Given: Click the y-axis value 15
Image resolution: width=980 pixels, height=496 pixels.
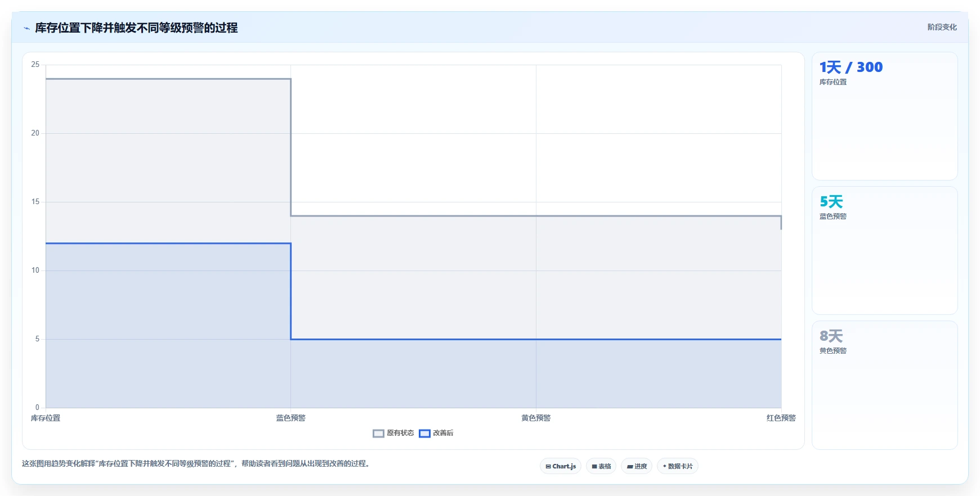Looking at the screenshot, I should [35, 202].
